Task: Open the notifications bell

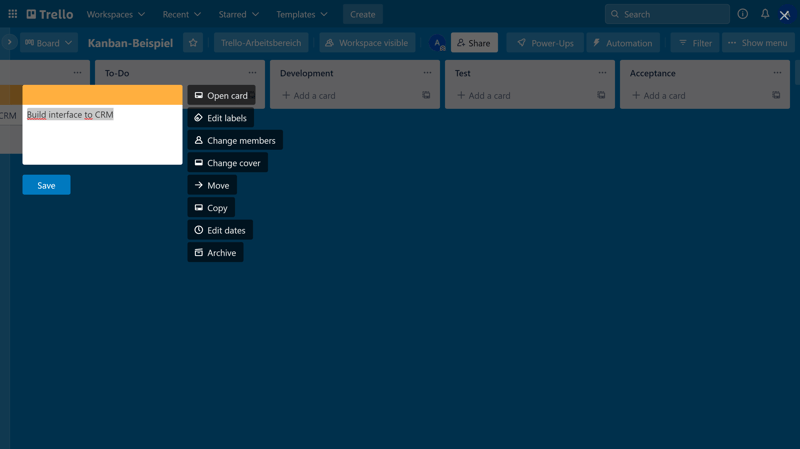Action: coord(765,14)
